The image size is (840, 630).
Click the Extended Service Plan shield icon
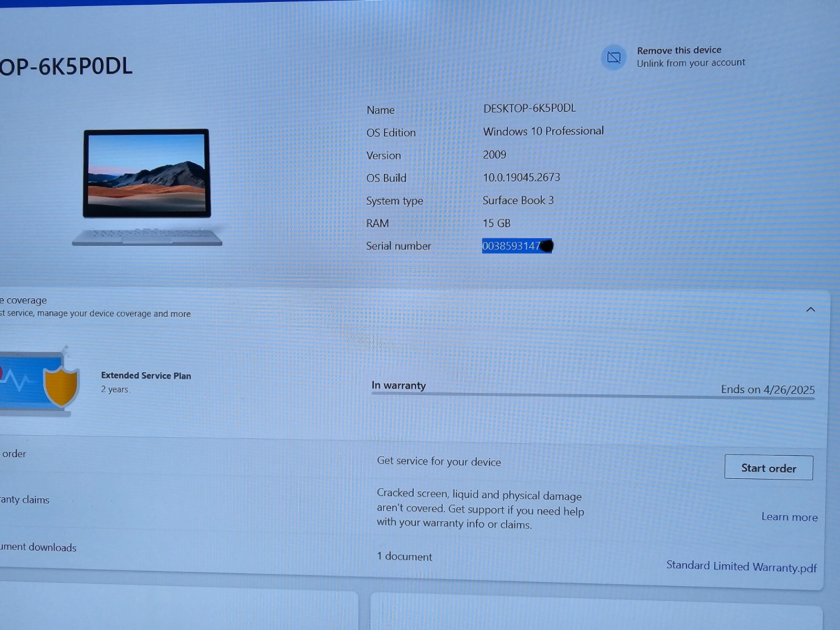tap(61, 386)
